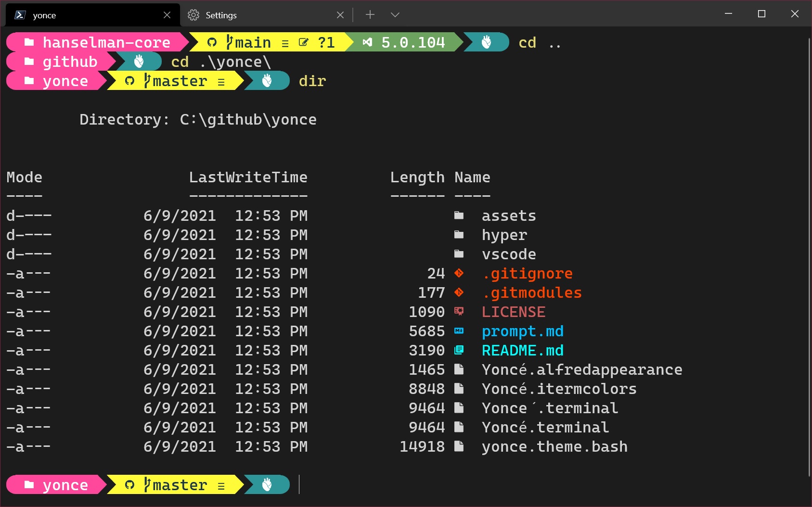The height and width of the screenshot is (507, 812).
Task: Click the 'LastWriteTime' column header
Action: pos(248,177)
